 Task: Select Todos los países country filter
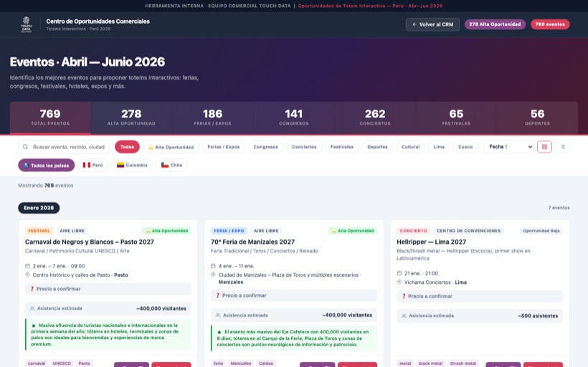pyautogui.click(x=47, y=166)
